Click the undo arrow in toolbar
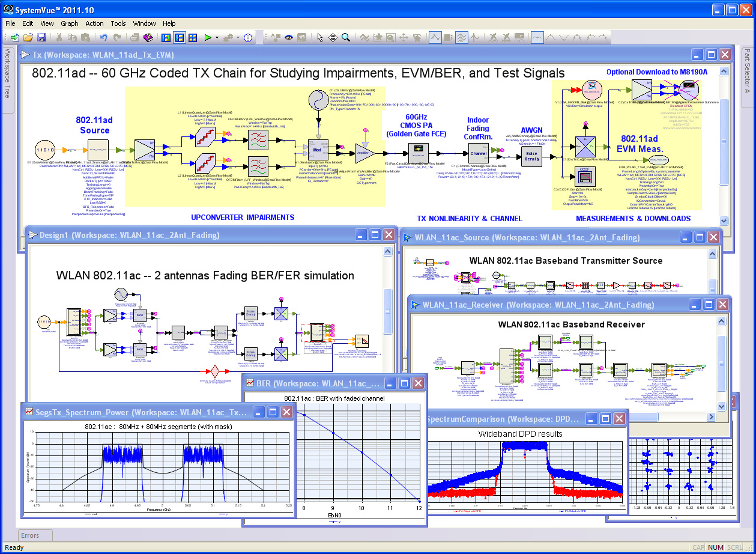 [x=103, y=37]
